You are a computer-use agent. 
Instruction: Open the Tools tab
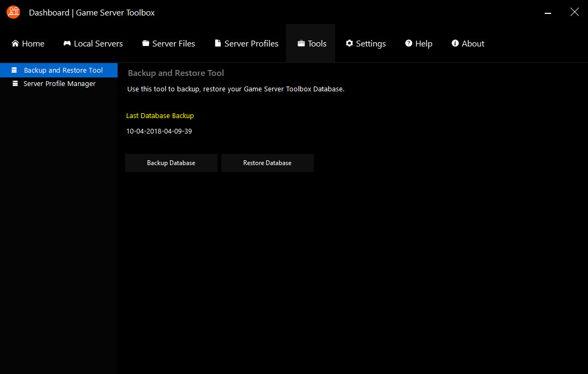(311, 43)
